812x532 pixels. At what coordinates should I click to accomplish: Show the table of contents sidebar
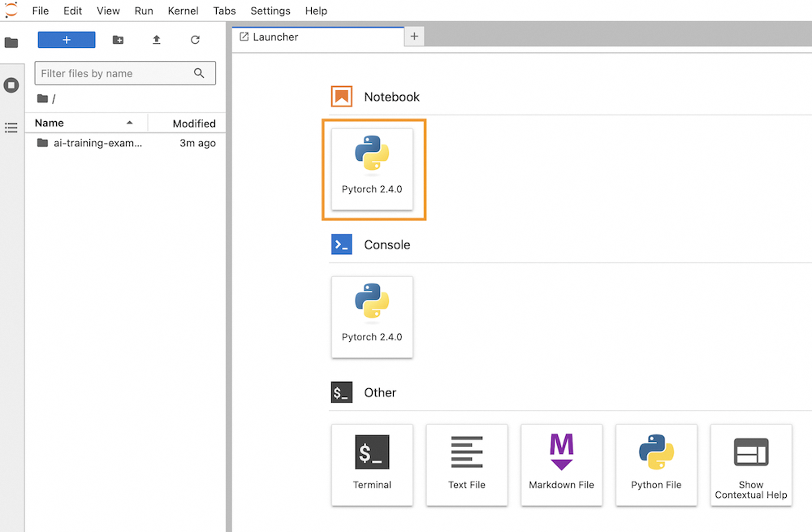pos(11,128)
